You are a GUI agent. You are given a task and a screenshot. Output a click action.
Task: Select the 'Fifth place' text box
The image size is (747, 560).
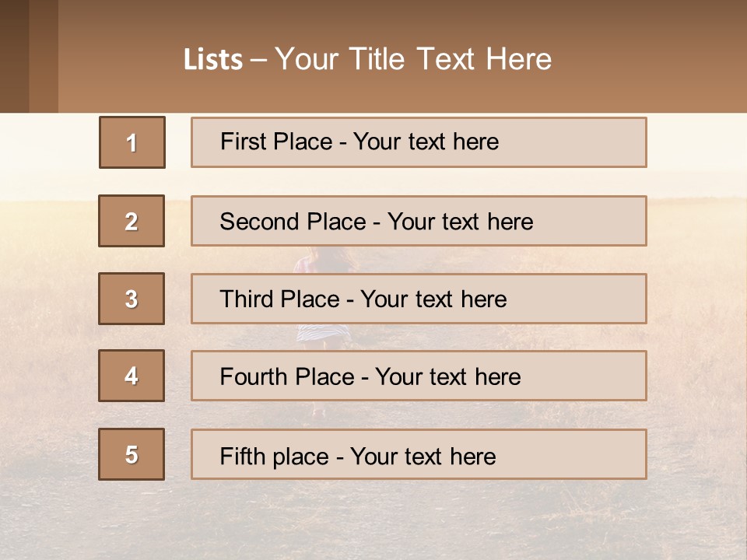[x=418, y=454]
